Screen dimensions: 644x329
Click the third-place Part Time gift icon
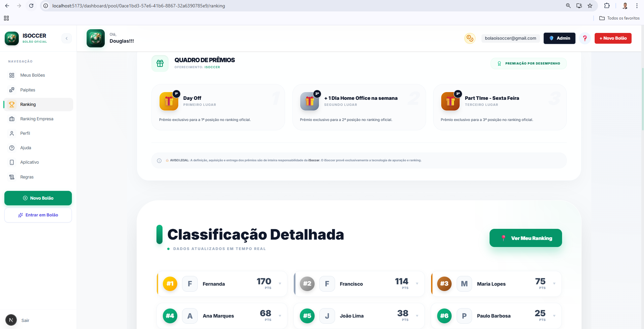450,101
